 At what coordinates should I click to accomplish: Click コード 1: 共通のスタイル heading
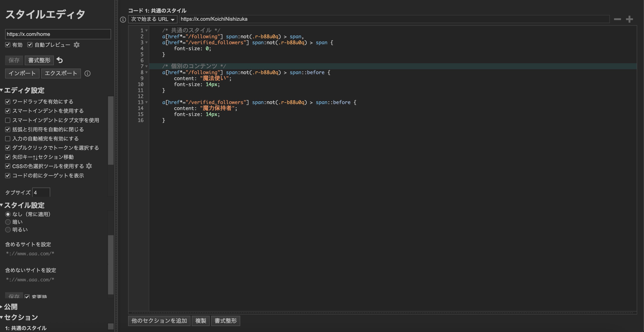[x=157, y=10]
